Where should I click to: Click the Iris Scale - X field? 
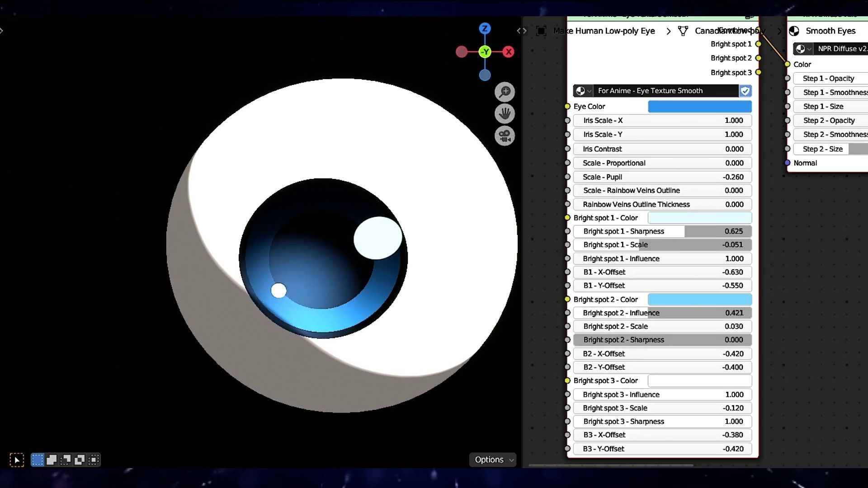(662, 121)
